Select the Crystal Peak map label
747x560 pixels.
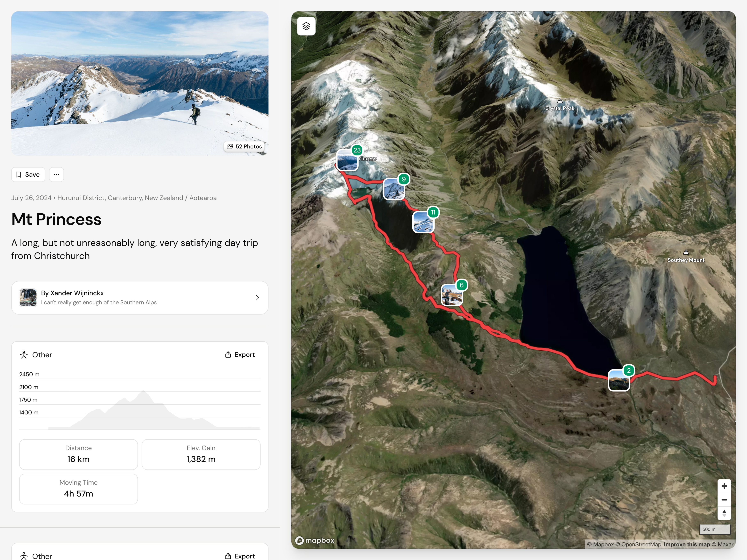(559, 108)
